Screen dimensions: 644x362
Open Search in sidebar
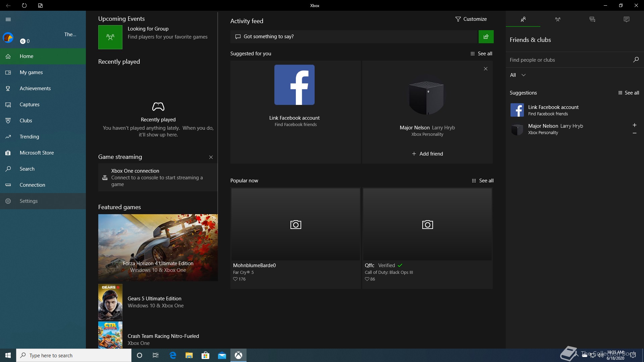click(43, 169)
